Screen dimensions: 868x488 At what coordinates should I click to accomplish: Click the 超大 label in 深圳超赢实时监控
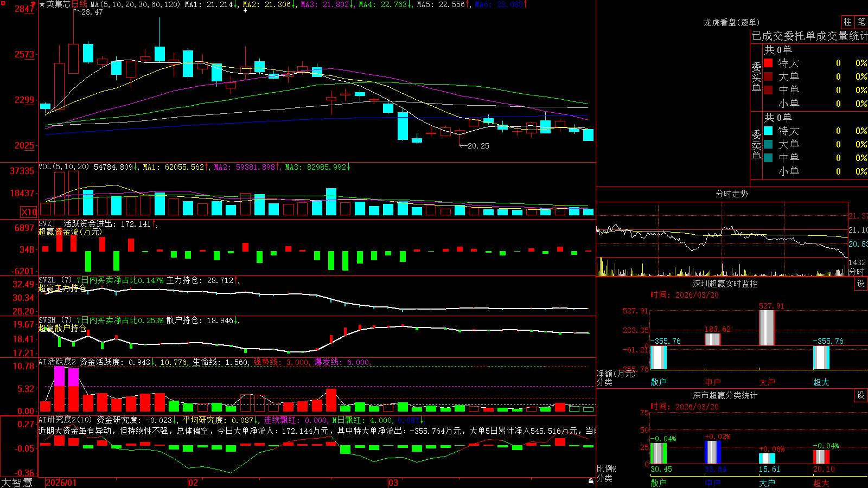(821, 382)
